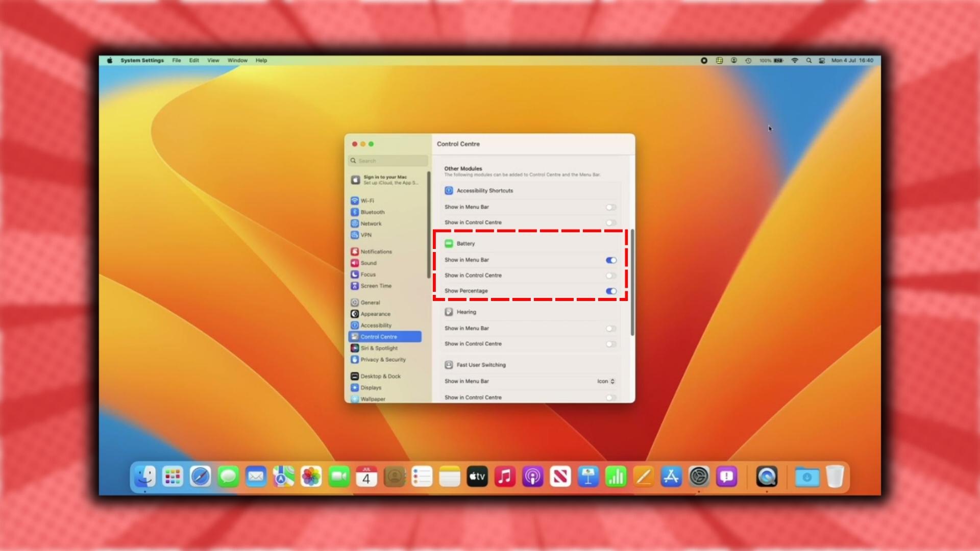Open Messages from the Dock
This screenshot has width=980, height=551.
(228, 477)
